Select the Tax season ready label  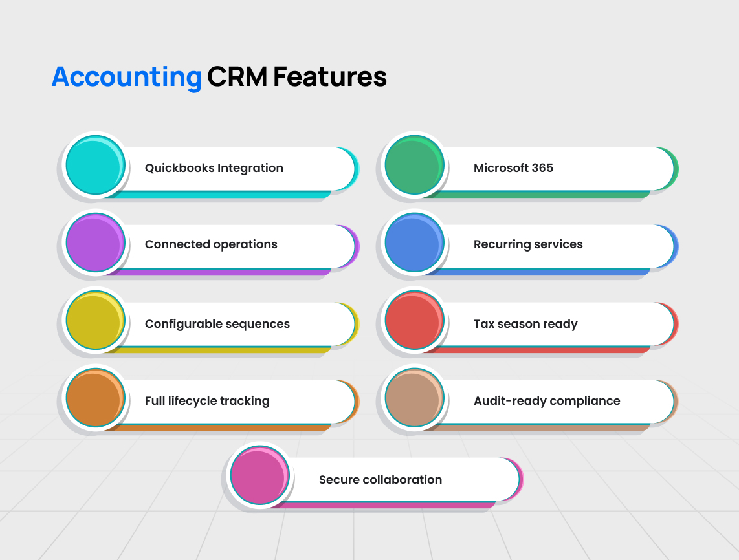click(525, 324)
